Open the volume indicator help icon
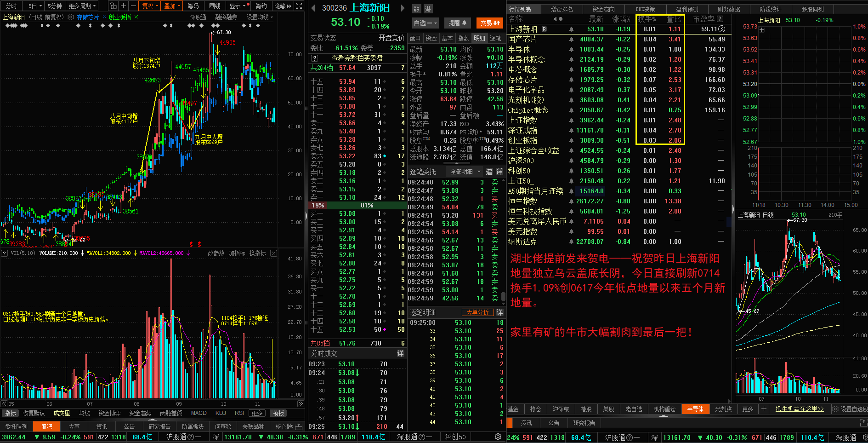 [x=4, y=253]
